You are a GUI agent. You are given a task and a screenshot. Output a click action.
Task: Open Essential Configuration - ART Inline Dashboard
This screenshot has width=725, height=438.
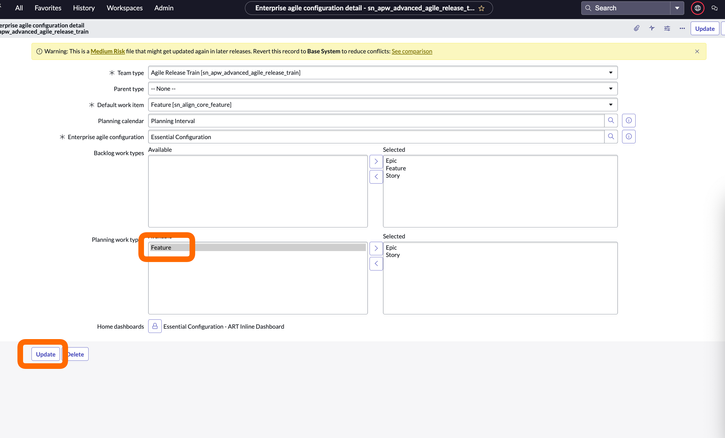[224, 327]
